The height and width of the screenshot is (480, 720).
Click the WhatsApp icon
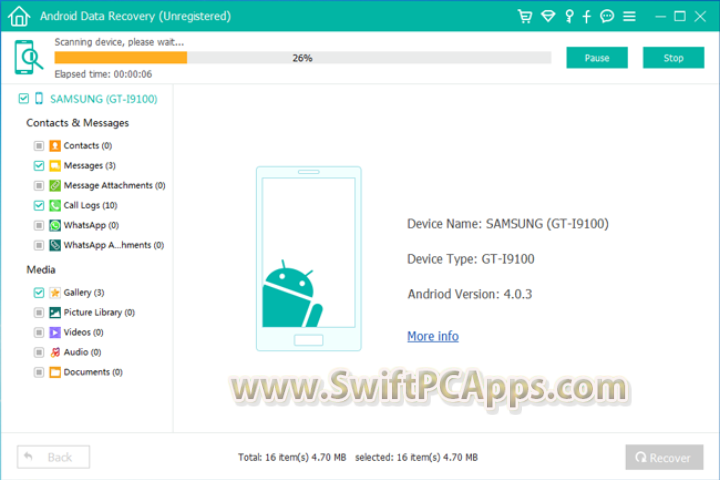tap(55, 225)
